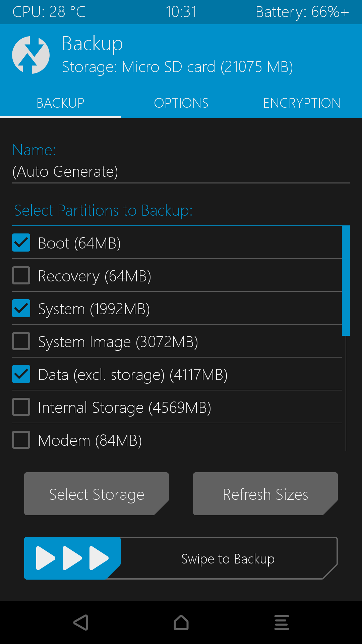Image resolution: width=362 pixels, height=644 pixels.
Task: Uncheck the Boot partition checkbox
Action: pyautogui.click(x=21, y=243)
